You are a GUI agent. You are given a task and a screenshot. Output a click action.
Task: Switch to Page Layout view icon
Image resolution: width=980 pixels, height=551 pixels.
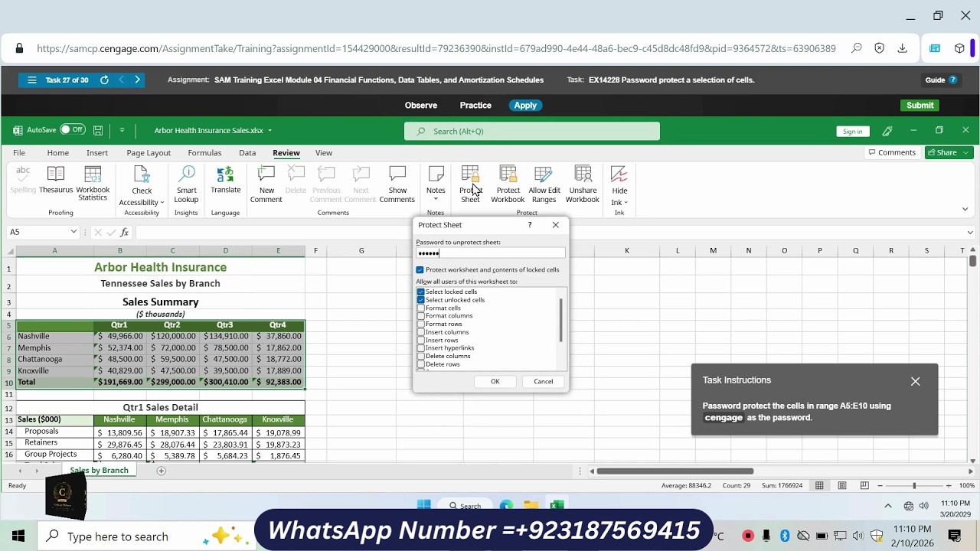point(841,485)
